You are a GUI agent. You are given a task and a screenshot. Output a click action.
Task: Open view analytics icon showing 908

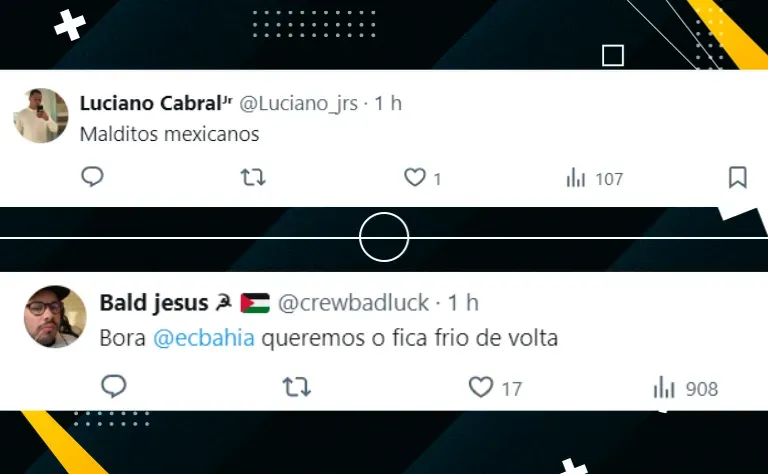click(664, 387)
